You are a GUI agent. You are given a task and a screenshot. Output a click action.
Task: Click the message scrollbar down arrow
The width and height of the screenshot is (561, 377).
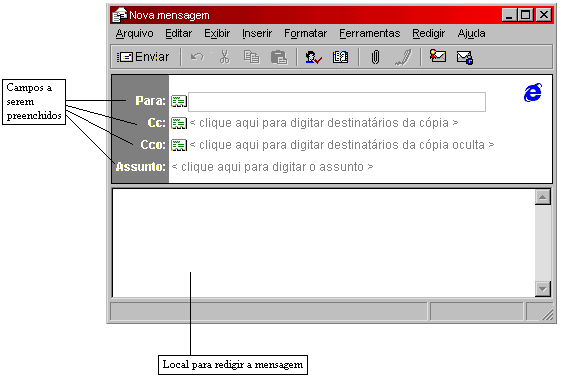(x=543, y=289)
